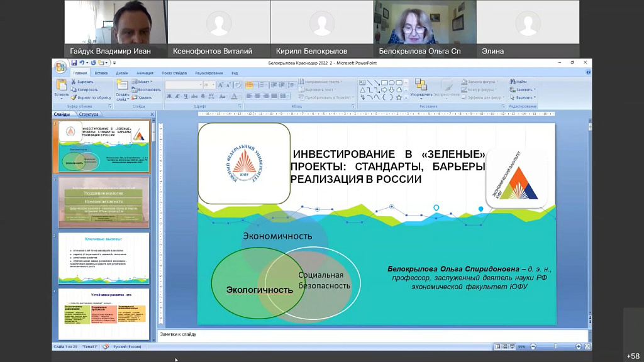This screenshot has width=644, height=362.
Task: Save the presentation with the floppy icon
Action: pos(74,63)
